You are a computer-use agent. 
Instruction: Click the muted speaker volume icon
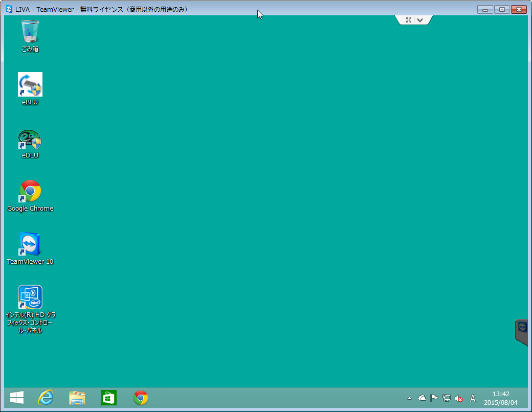point(459,398)
